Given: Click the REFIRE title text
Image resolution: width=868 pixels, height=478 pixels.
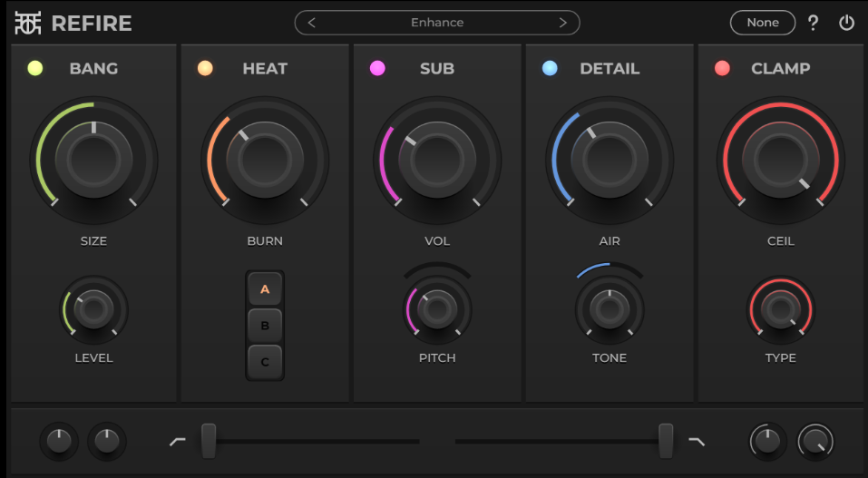Looking at the screenshot, I should point(92,24).
